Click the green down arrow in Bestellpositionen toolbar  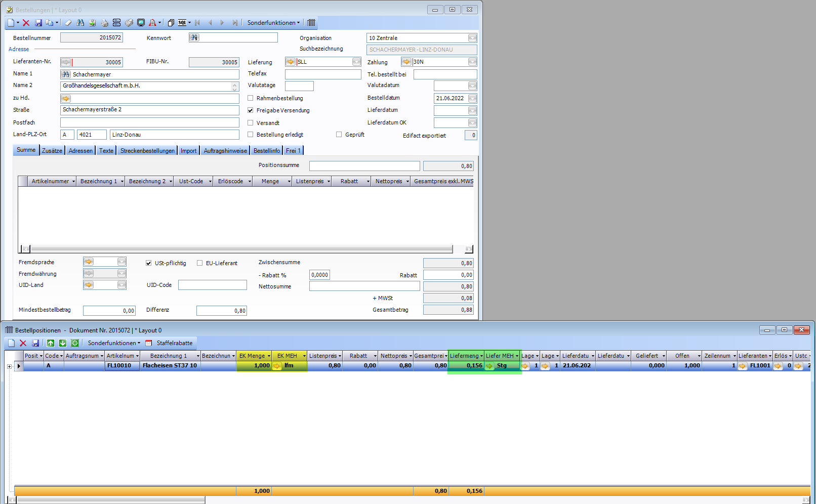pyautogui.click(x=63, y=343)
